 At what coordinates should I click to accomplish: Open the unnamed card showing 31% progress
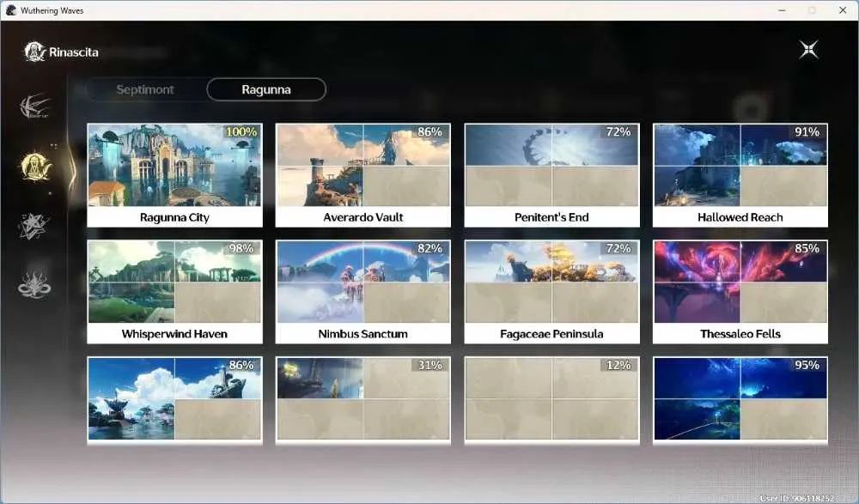[x=363, y=400]
